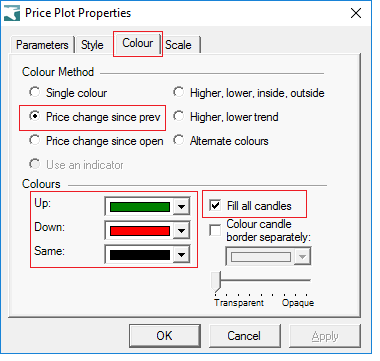This screenshot has height=361, width=380.
Task: Select Higher, lower trend radio button
Action: coord(179,116)
